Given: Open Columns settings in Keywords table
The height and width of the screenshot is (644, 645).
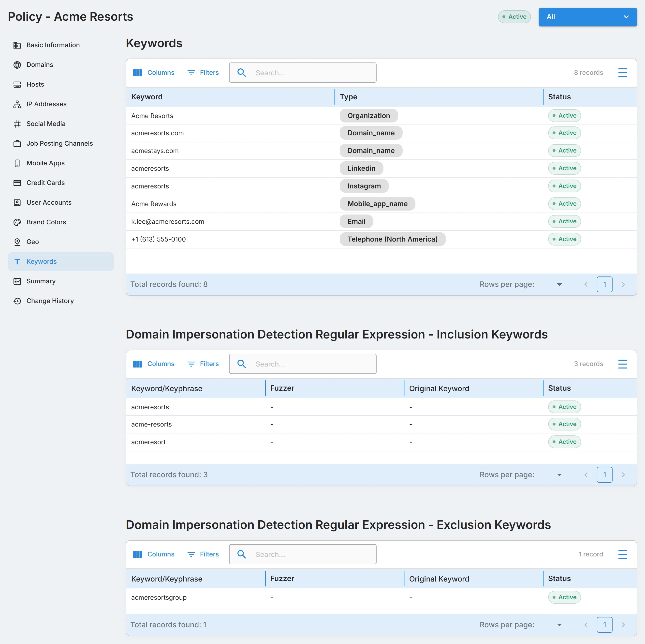Looking at the screenshot, I should tap(154, 73).
